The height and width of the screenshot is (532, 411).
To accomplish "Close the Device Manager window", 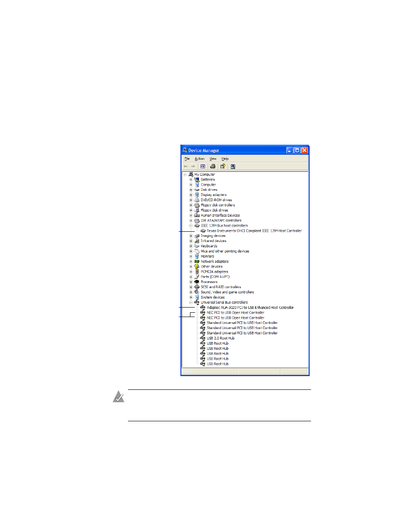I will (x=305, y=150).
